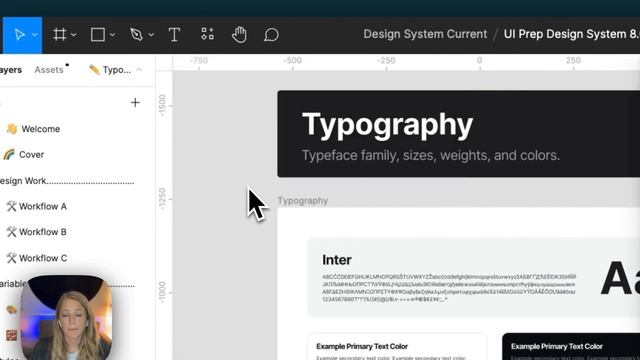This screenshot has width=640, height=360.
Task: Expand the shape tools dropdown arrow
Action: [x=112, y=35]
